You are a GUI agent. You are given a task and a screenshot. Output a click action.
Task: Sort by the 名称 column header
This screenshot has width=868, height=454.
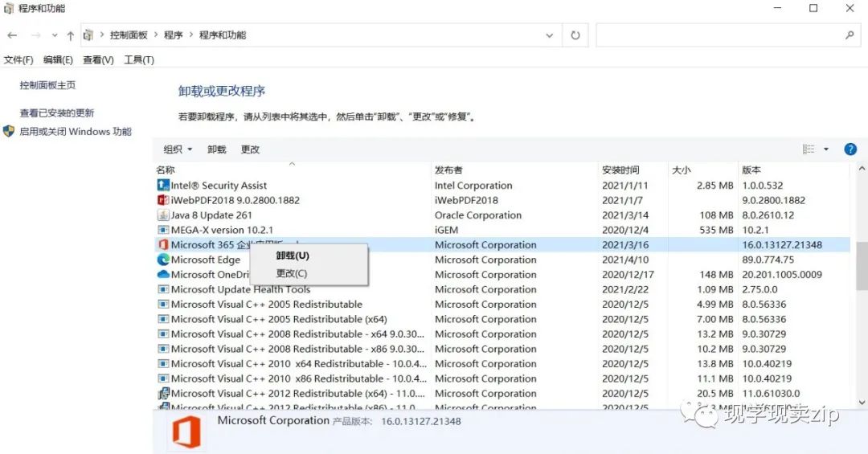[x=166, y=170]
